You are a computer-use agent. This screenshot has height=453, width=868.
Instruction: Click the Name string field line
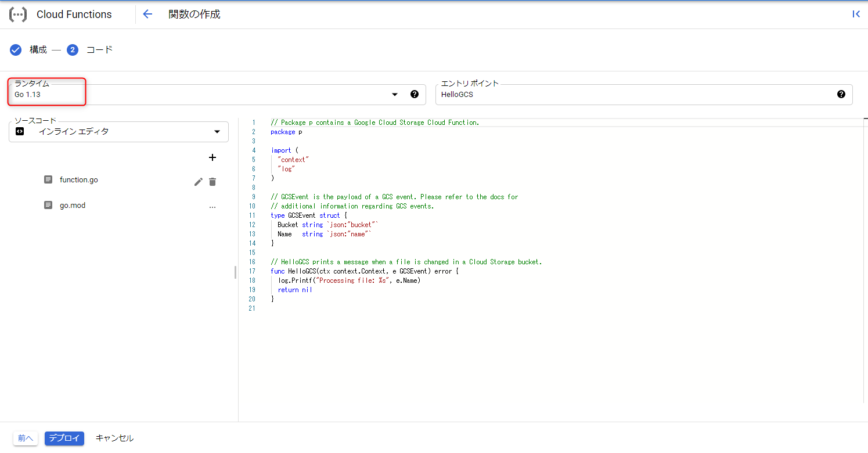[325, 234]
